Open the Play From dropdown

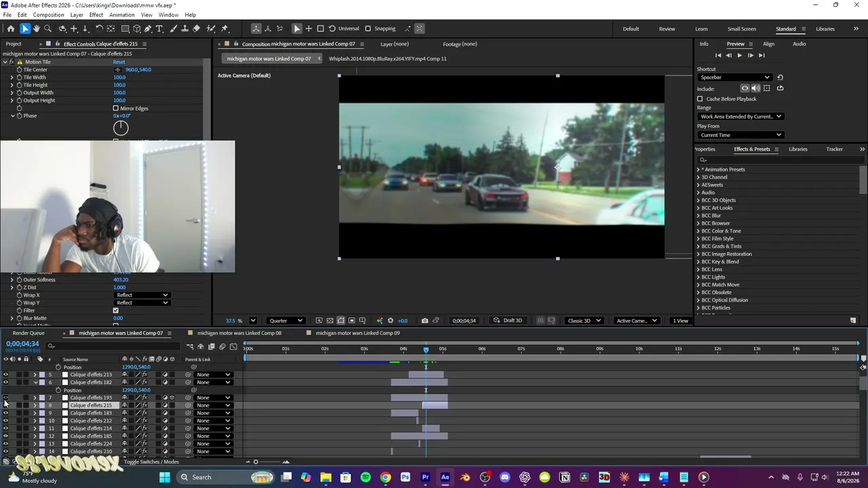pos(740,135)
